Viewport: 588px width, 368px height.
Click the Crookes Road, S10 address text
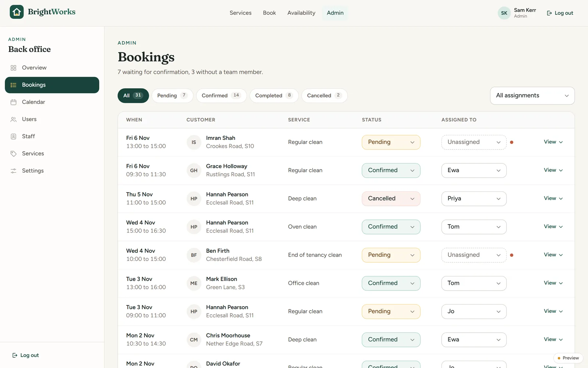(230, 146)
